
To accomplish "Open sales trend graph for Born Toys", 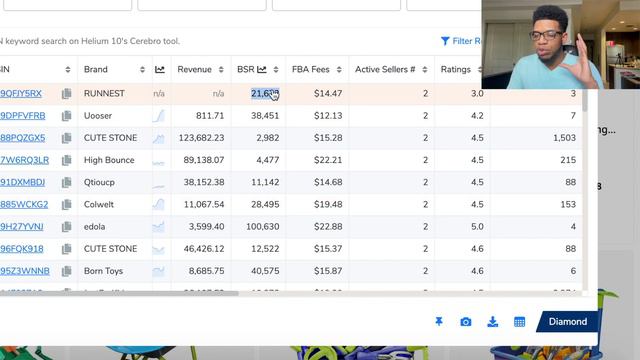I will click(159, 271).
